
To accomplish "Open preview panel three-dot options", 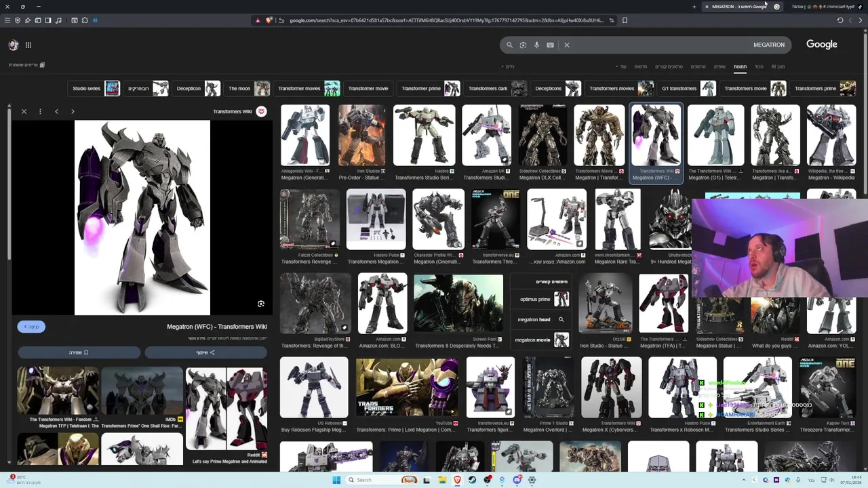I will click(x=40, y=111).
